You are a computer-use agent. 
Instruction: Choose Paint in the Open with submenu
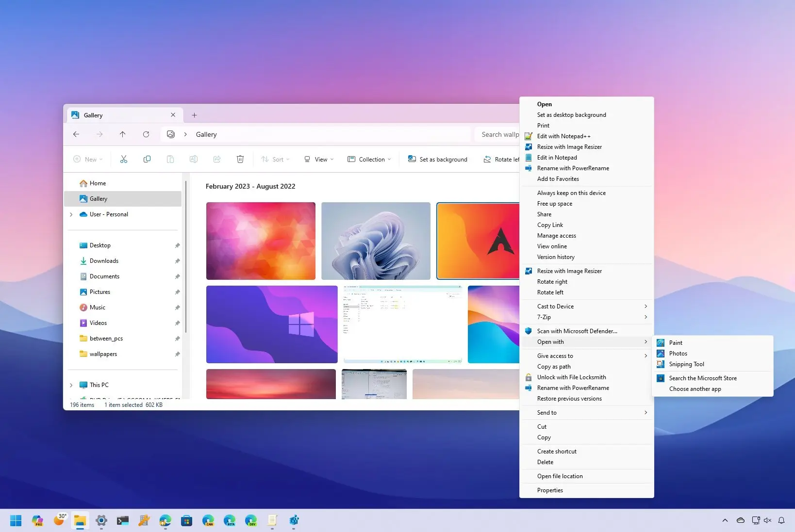point(676,343)
